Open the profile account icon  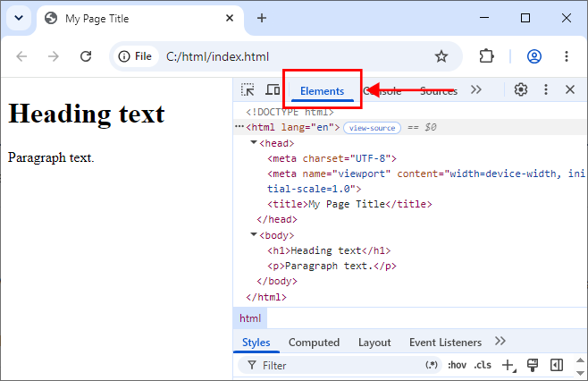tap(534, 56)
